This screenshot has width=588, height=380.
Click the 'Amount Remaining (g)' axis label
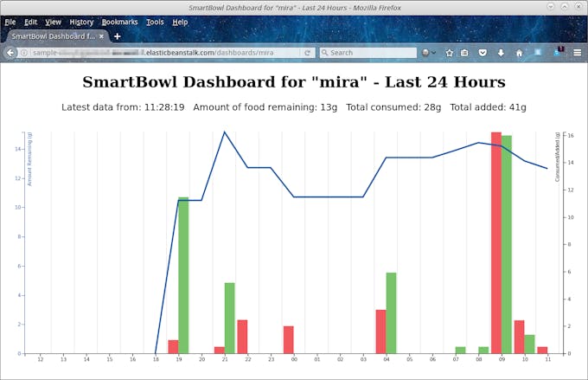point(29,159)
